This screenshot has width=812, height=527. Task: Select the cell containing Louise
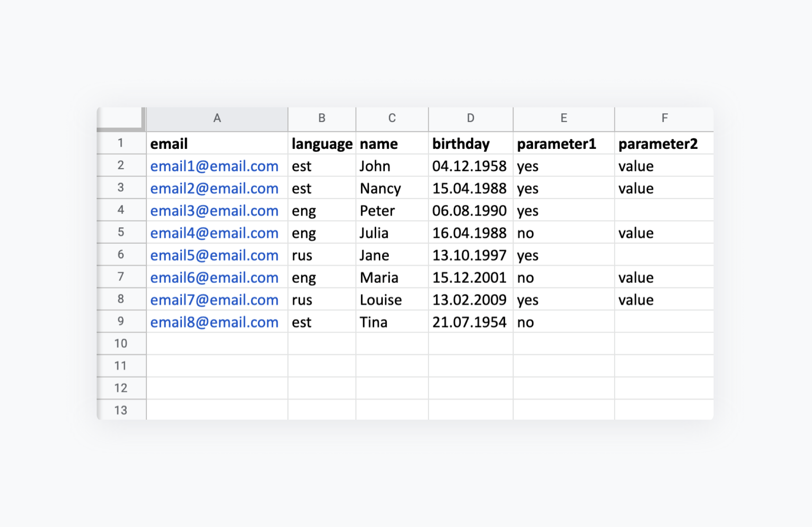coord(392,300)
